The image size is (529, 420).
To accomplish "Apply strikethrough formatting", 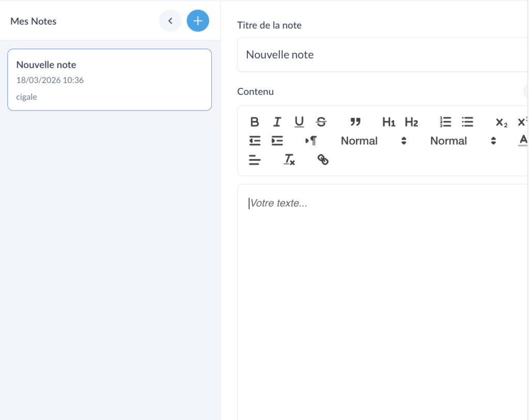I will click(321, 122).
